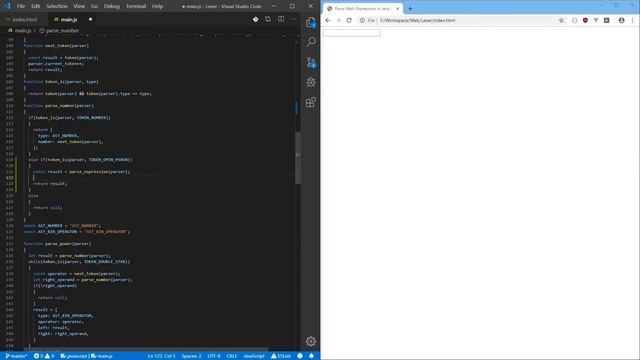The image size is (640, 360).
Task: Click the Chrome forward arrow
Action: (338, 20)
